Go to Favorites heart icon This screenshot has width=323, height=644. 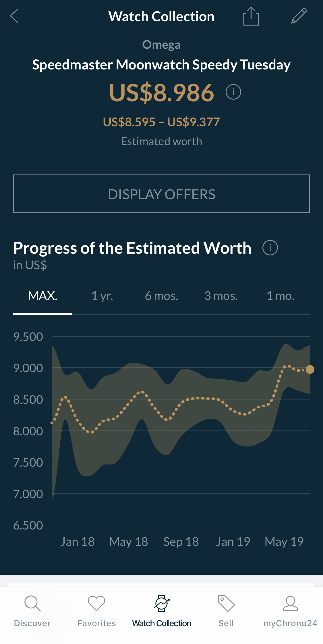pyautogui.click(x=96, y=604)
